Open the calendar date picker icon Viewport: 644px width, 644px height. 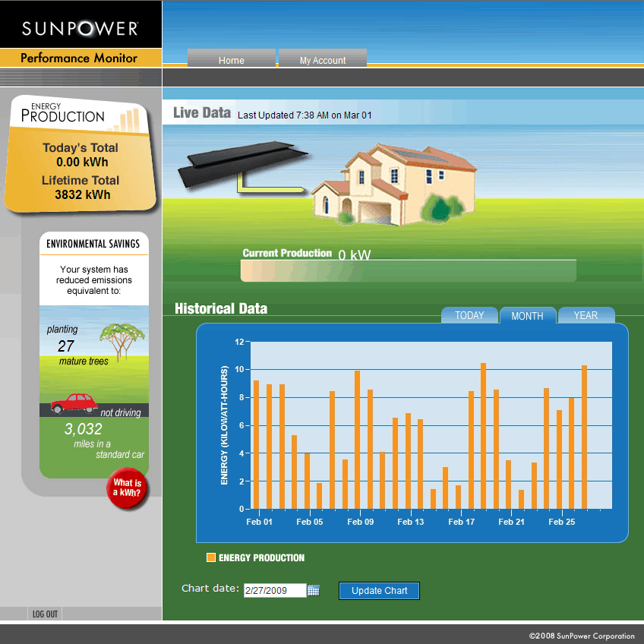click(314, 590)
